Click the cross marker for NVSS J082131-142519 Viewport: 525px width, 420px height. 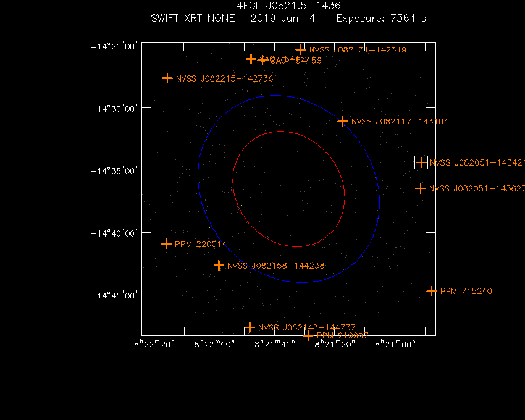click(x=300, y=49)
